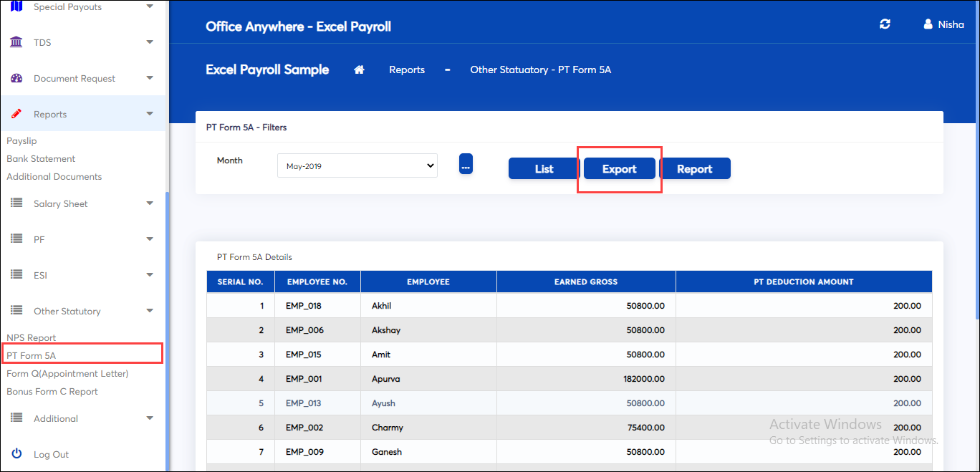Open Bonus Form C Report item
The image size is (980, 472).
click(x=52, y=392)
